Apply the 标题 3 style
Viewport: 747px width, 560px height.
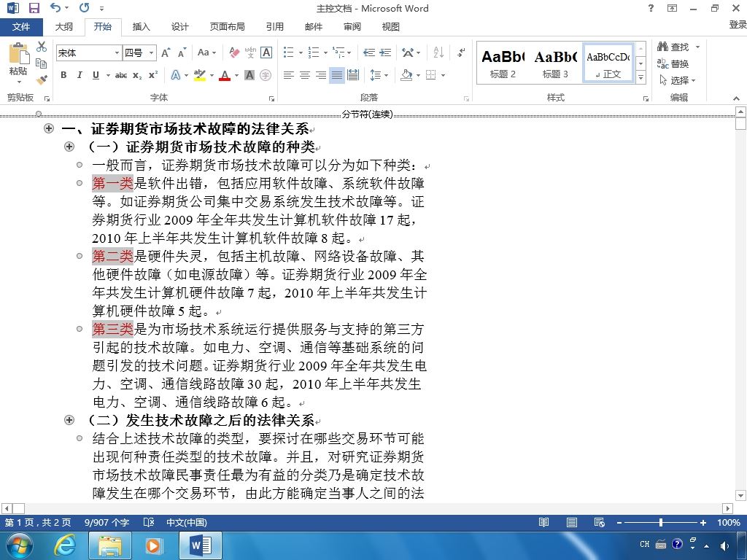tap(555, 63)
